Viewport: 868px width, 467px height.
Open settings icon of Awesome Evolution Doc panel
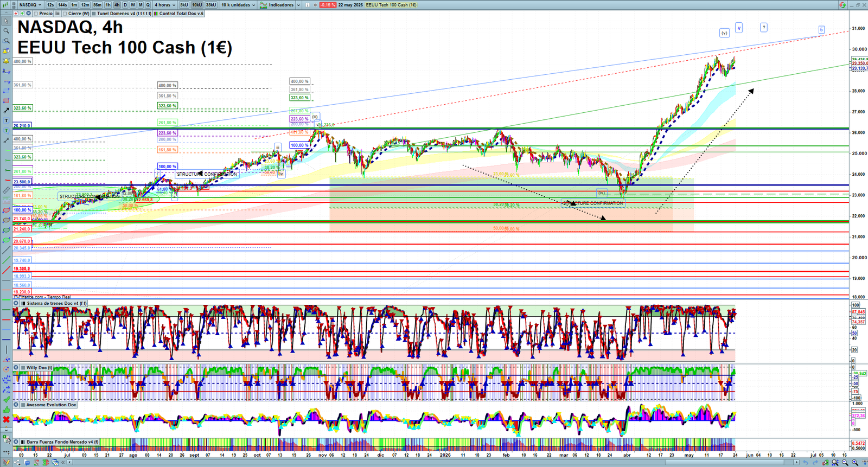[x=16, y=405]
